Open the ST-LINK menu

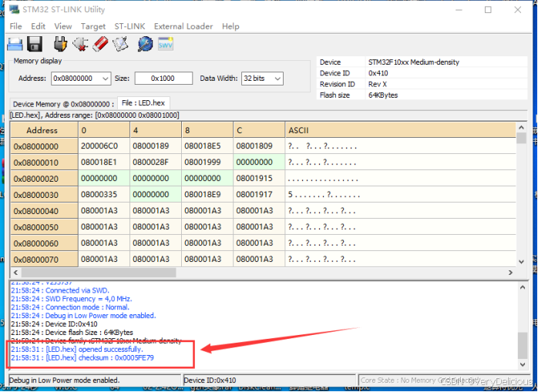coord(129,26)
